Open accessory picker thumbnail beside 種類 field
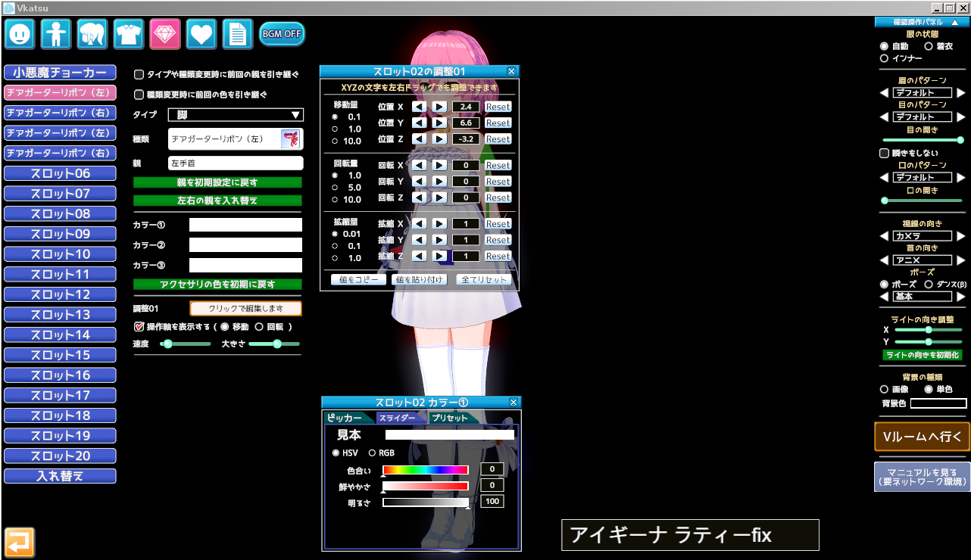 (291, 139)
